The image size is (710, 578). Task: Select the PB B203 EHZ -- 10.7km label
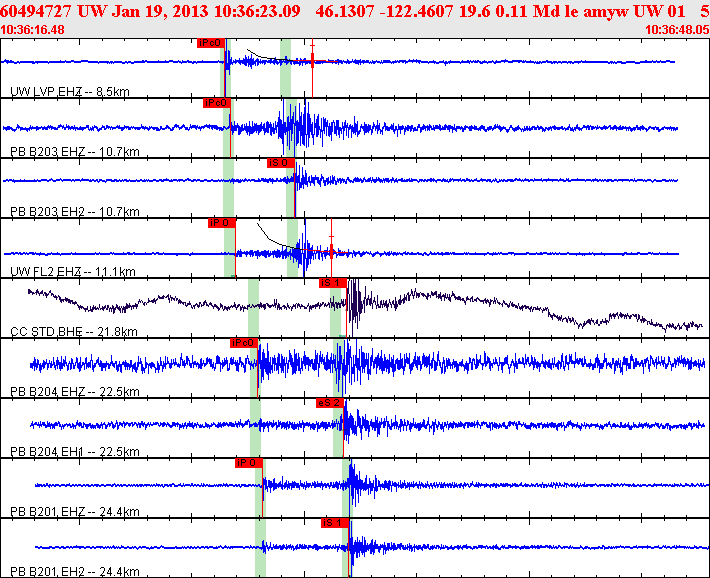pyautogui.click(x=75, y=152)
